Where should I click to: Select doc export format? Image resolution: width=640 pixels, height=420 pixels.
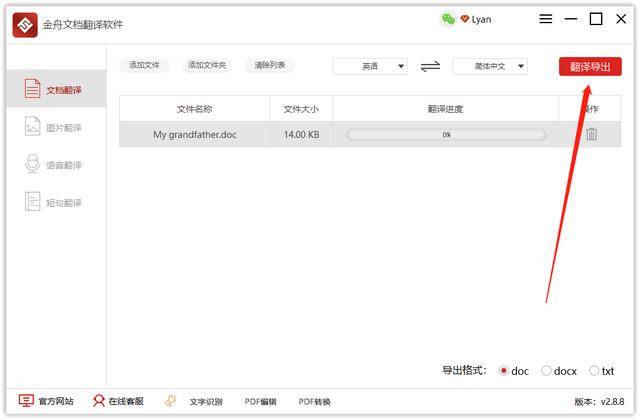pyautogui.click(x=503, y=371)
